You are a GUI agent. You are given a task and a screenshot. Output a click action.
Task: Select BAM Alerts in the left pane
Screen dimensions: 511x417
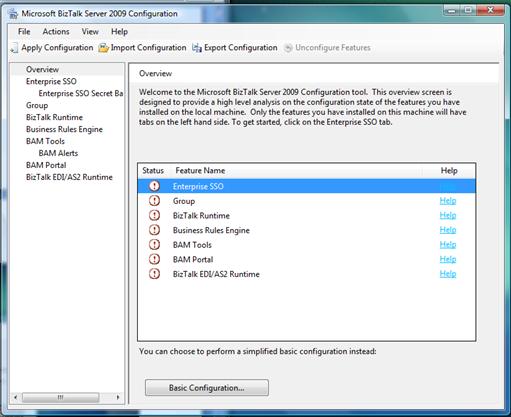(x=58, y=153)
